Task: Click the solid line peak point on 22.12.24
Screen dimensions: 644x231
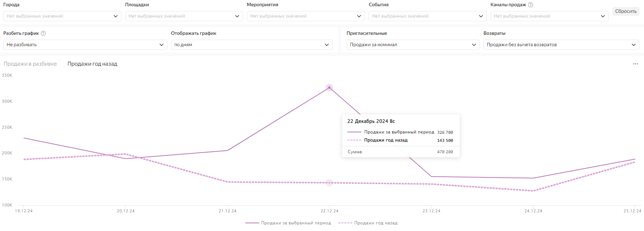Action: pos(329,88)
